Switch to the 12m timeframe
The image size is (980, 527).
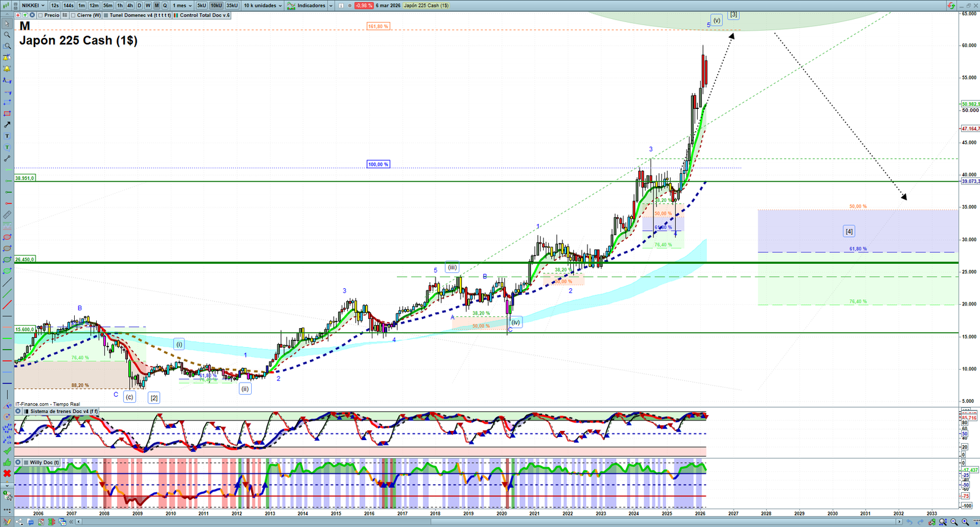tap(94, 6)
